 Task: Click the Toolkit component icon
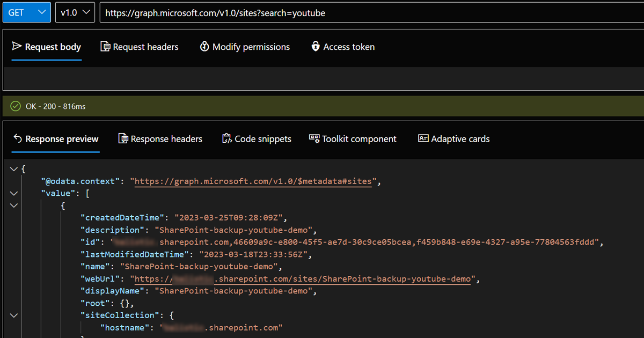(314, 138)
